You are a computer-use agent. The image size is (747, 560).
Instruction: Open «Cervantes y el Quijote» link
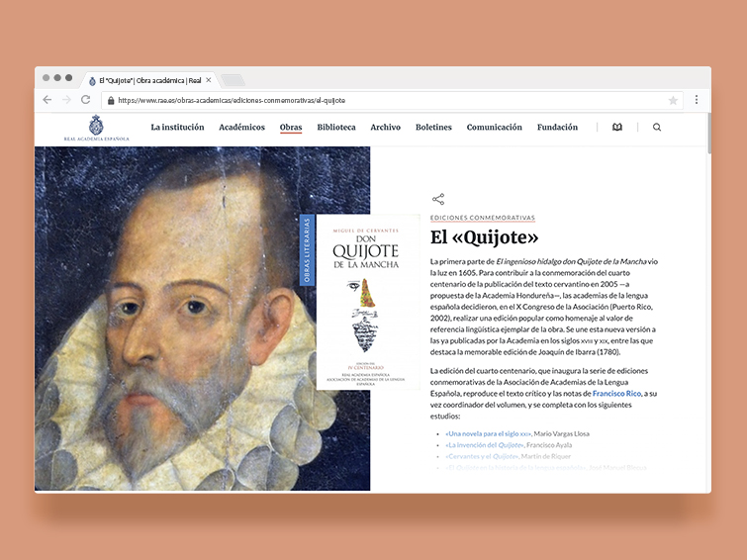pyautogui.click(x=481, y=456)
